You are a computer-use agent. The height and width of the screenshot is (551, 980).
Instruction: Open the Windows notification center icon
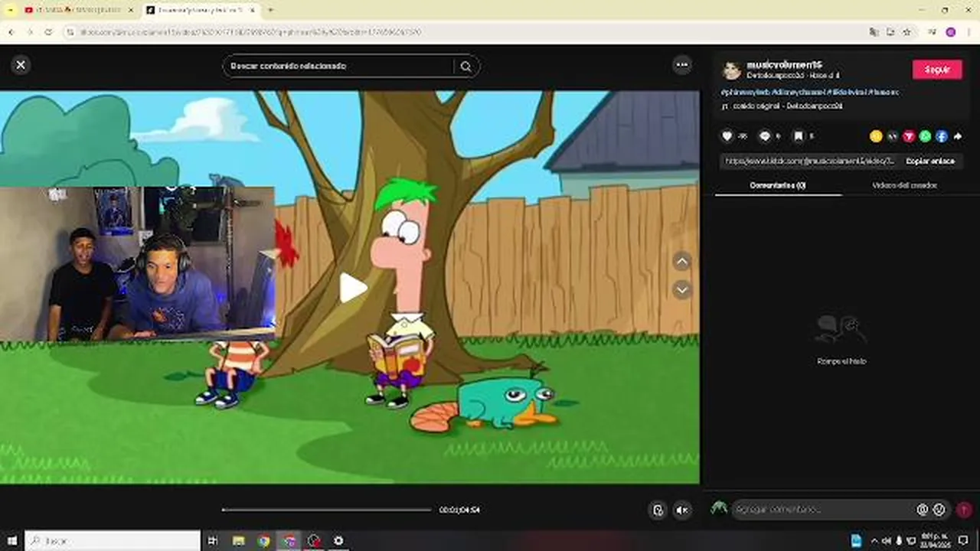pos(963,540)
